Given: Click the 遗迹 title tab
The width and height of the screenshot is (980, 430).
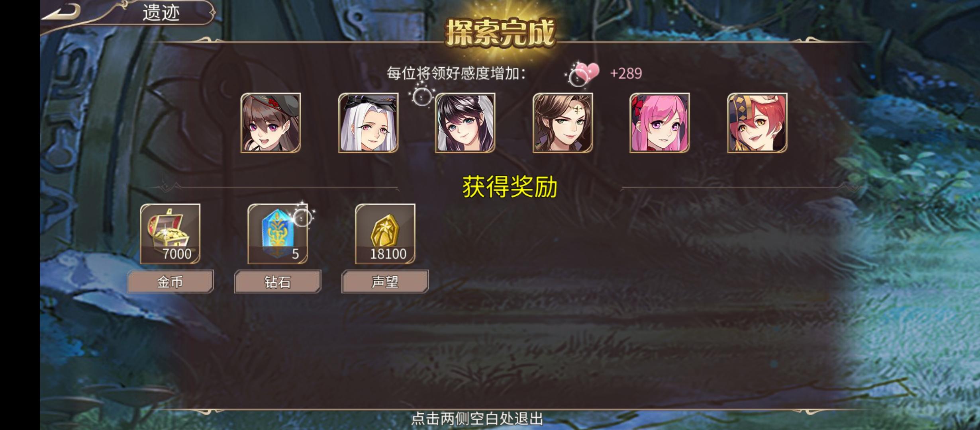Looking at the screenshot, I should 161,13.
